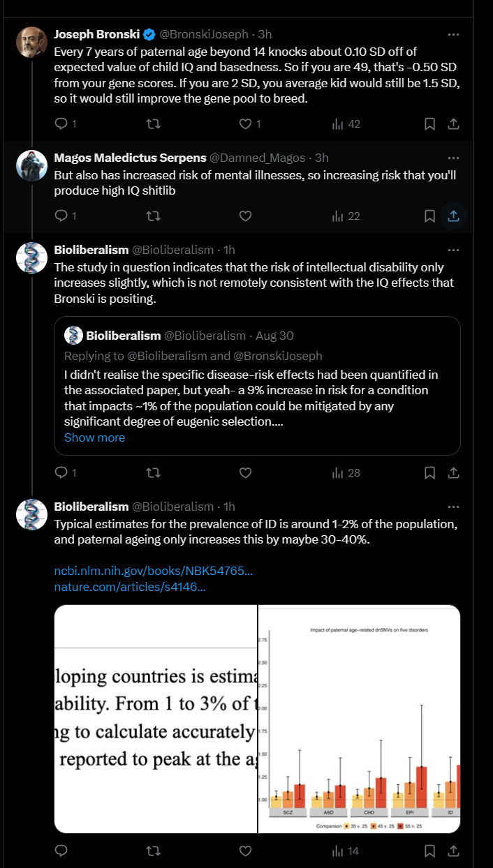Image resolution: width=493 pixels, height=868 pixels.
Task: Open the nature.com articles link
Action: (x=130, y=587)
